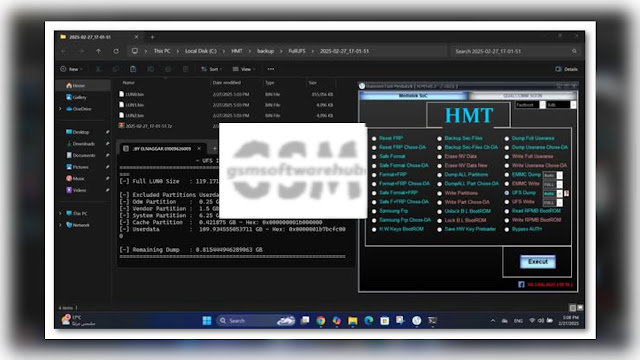This screenshot has width=640, height=360.
Task: Open Google Chrome from the taskbar
Action: tap(321, 321)
